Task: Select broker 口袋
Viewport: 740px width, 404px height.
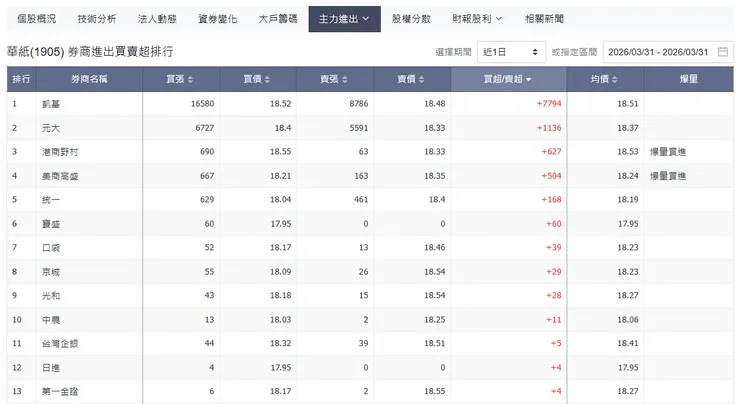Action: pyautogui.click(x=51, y=248)
